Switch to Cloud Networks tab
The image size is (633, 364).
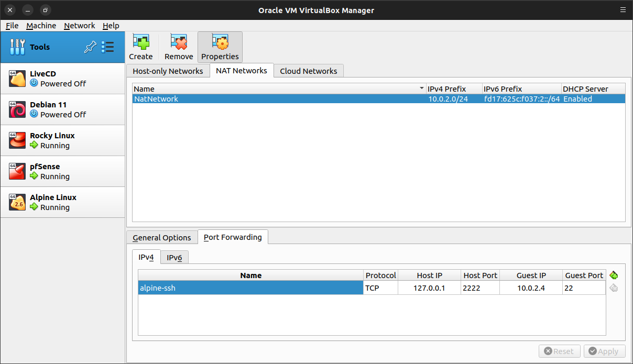(x=309, y=71)
